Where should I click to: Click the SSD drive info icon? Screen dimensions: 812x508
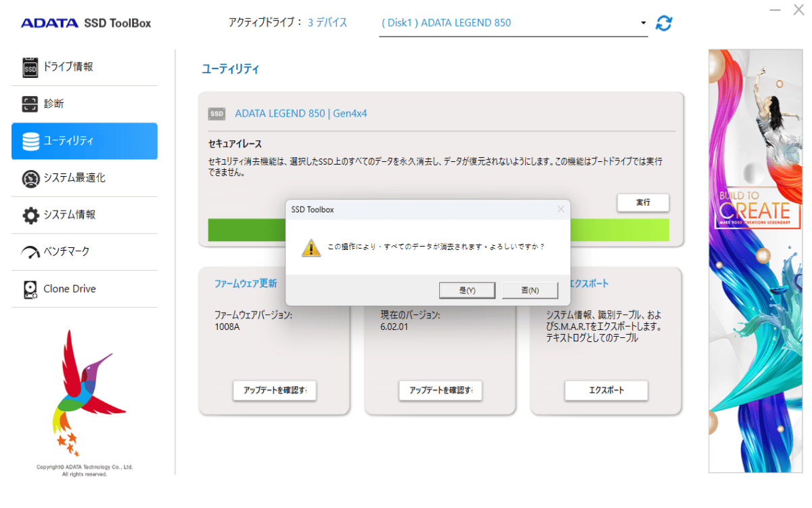pos(30,67)
